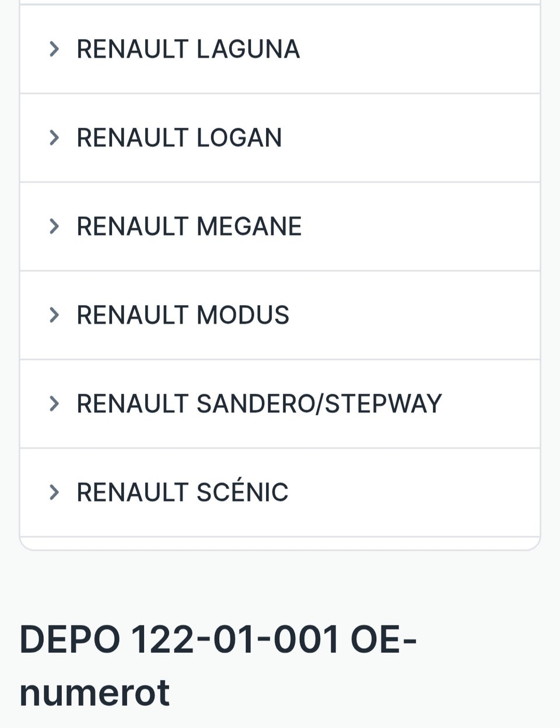Expand the RENAULT SANDERO/STEPWAY entry

click(x=280, y=404)
